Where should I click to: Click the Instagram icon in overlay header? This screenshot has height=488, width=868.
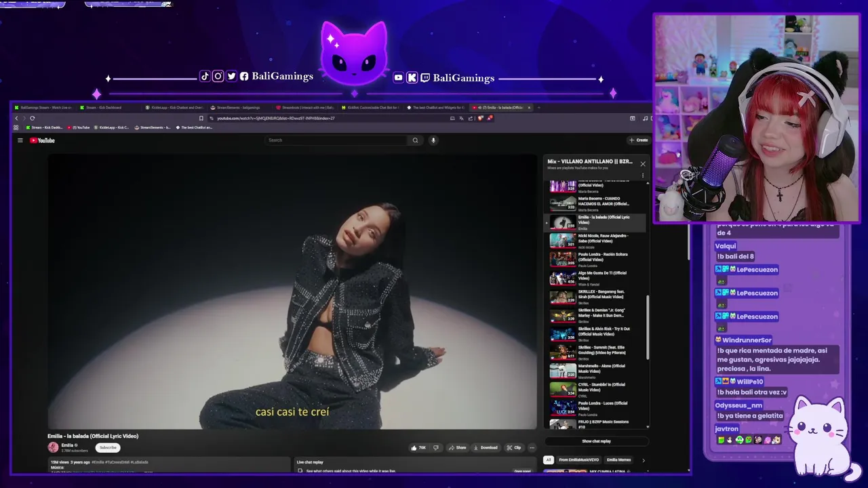click(218, 77)
